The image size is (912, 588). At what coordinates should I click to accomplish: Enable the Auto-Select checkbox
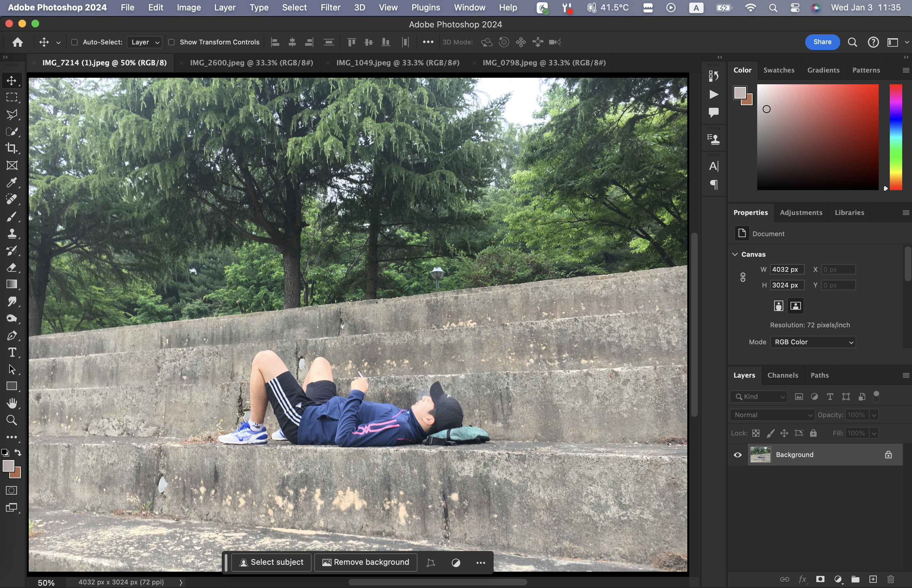pos(74,42)
